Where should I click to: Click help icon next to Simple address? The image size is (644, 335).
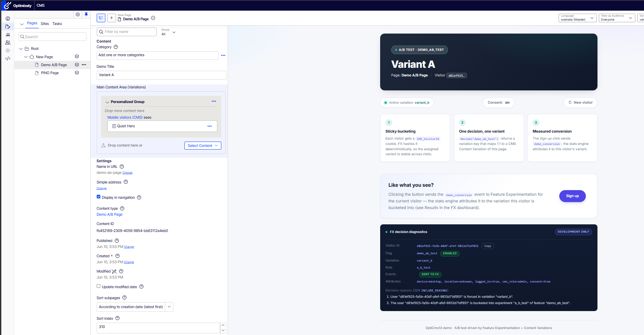(x=126, y=182)
